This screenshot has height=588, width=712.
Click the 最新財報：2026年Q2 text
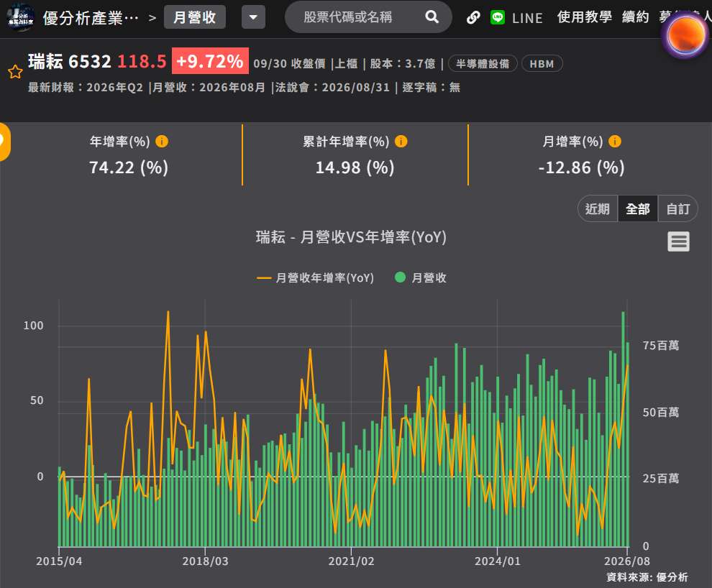[86, 87]
